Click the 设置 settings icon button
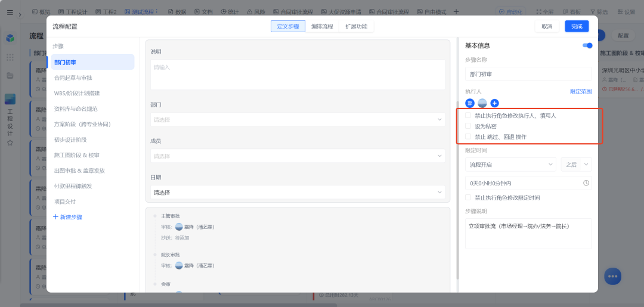This screenshot has height=307, width=644. click(x=626, y=12)
